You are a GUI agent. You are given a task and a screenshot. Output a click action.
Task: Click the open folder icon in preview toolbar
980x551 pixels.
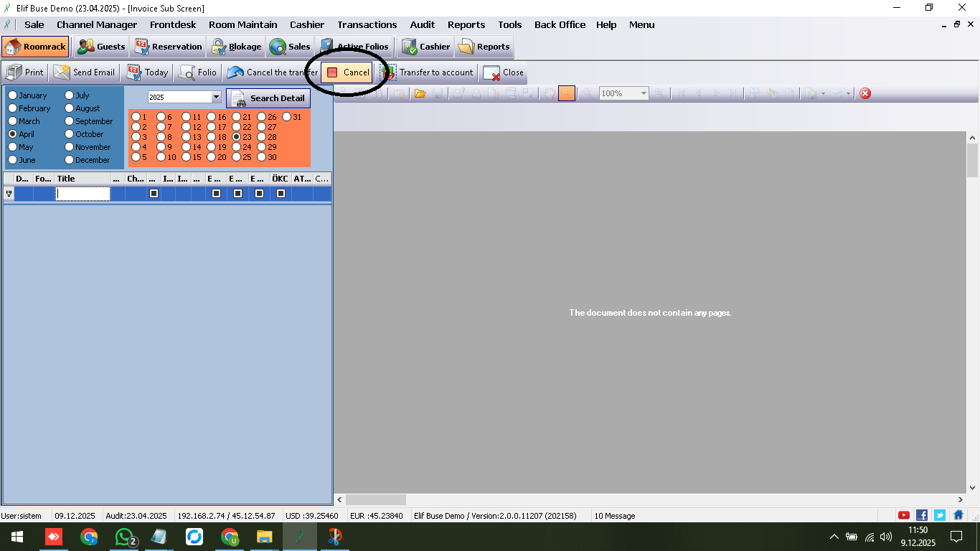(420, 93)
